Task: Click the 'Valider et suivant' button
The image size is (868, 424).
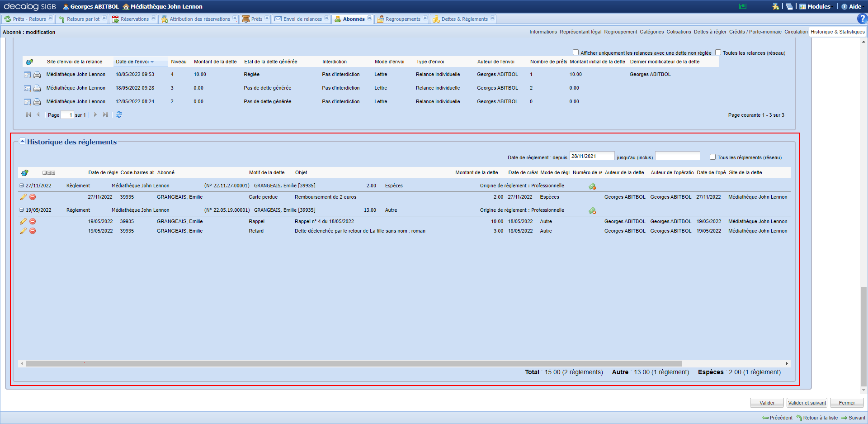Action: (x=807, y=403)
